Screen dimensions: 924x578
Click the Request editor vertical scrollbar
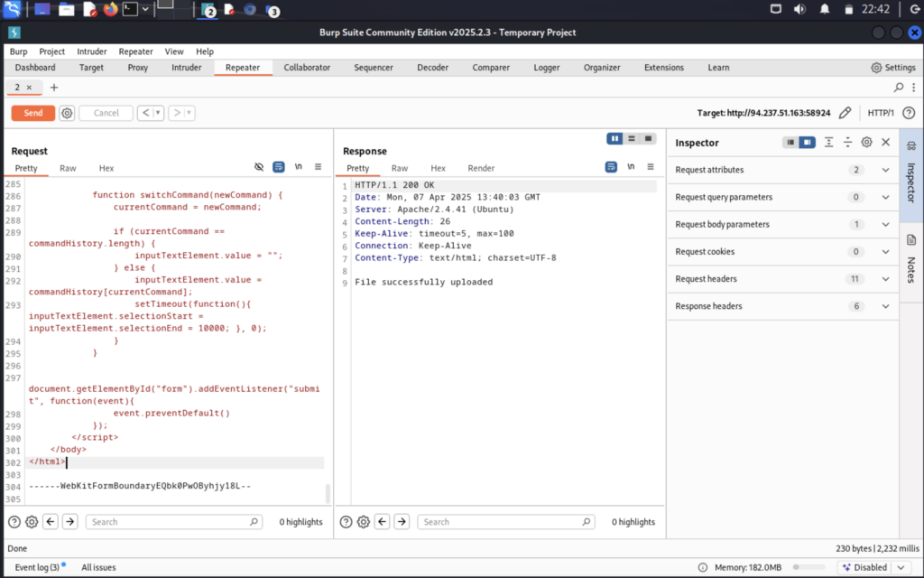pyautogui.click(x=328, y=493)
